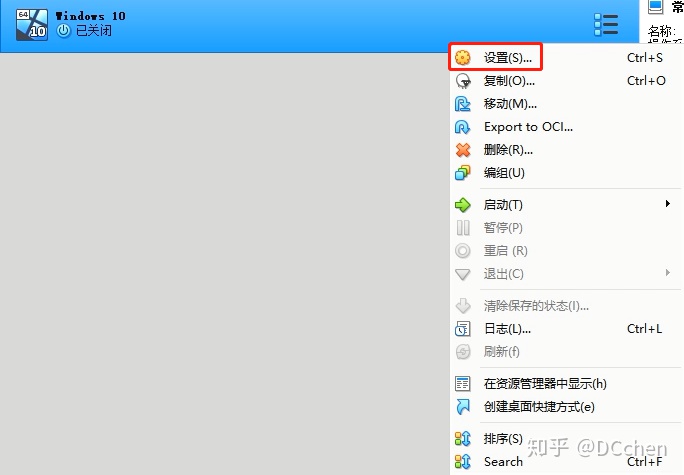Click the Move (移动) icon

(462, 104)
